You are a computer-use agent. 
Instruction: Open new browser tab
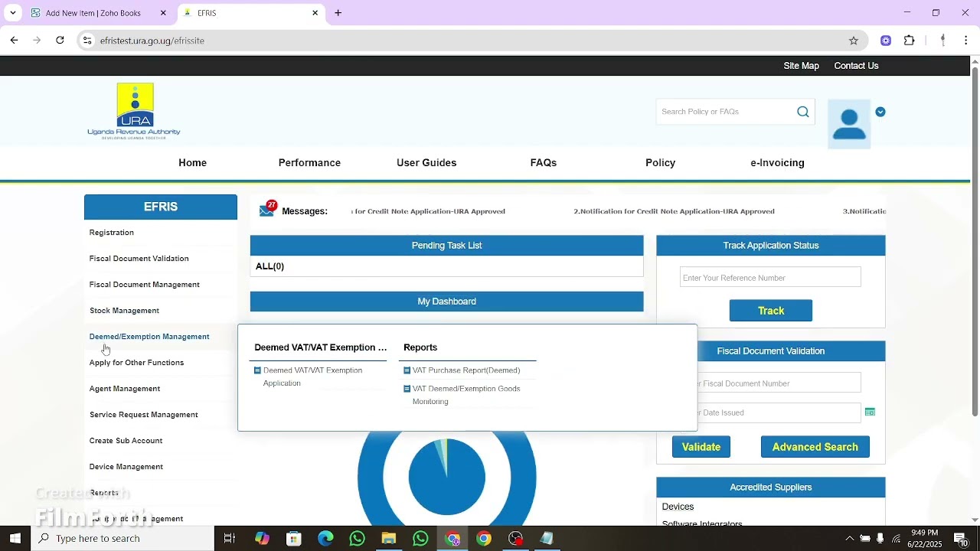point(338,13)
